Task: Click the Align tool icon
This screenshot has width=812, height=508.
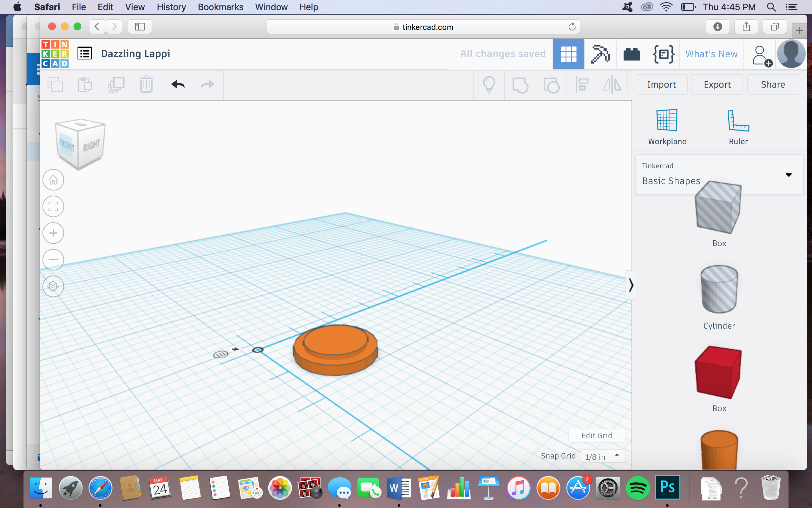Action: (582, 85)
